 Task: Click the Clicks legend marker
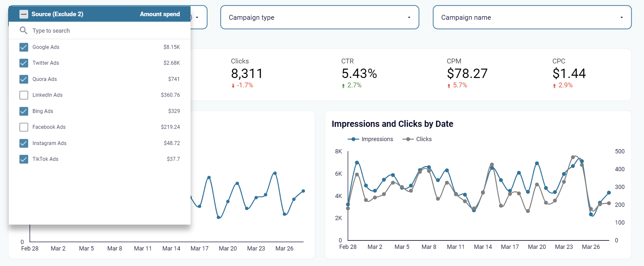pyautogui.click(x=408, y=139)
